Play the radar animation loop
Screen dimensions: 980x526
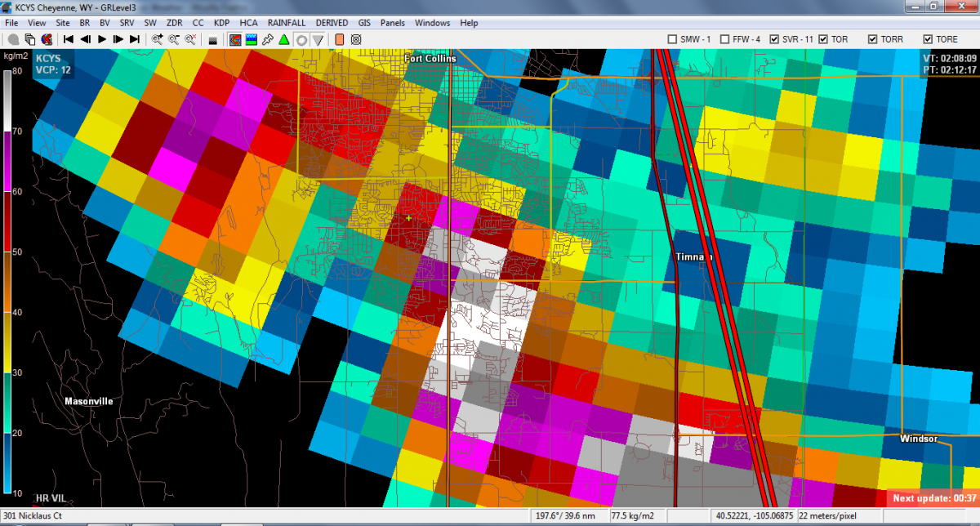click(x=102, y=39)
